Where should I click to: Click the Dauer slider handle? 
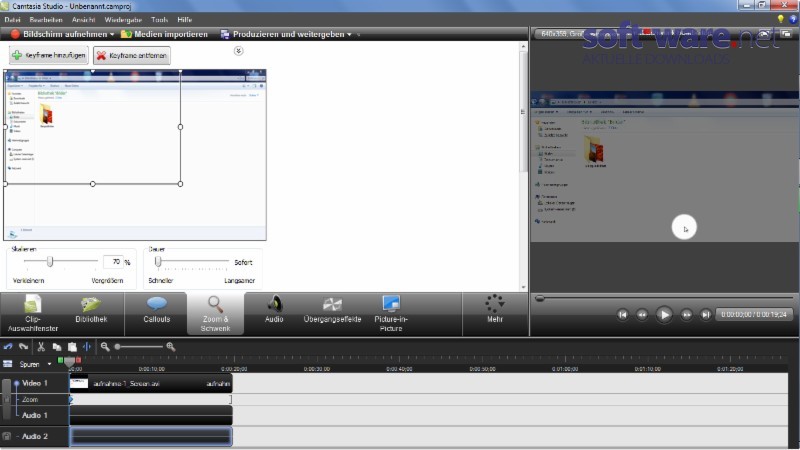point(158,262)
